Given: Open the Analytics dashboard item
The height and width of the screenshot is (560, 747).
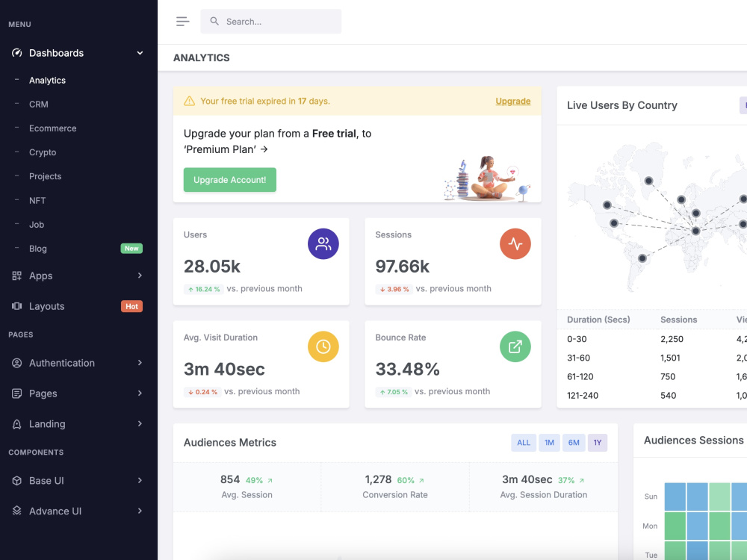Looking at the screenshot, I should coord(47,81).
